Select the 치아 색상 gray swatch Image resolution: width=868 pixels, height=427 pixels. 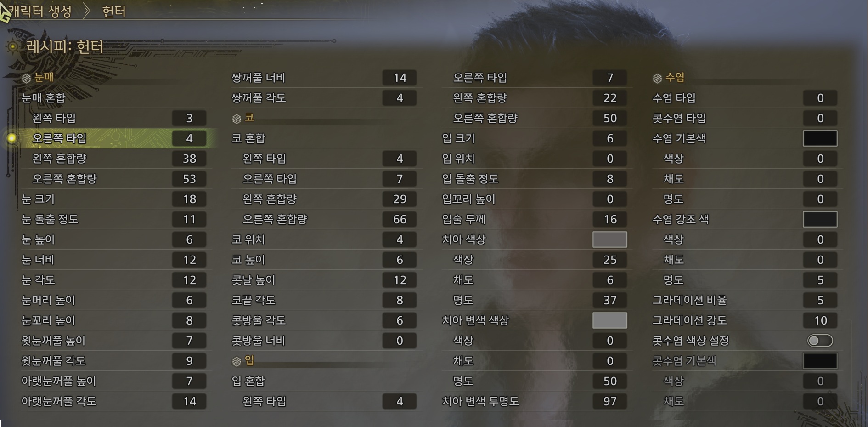coord(610,239)
